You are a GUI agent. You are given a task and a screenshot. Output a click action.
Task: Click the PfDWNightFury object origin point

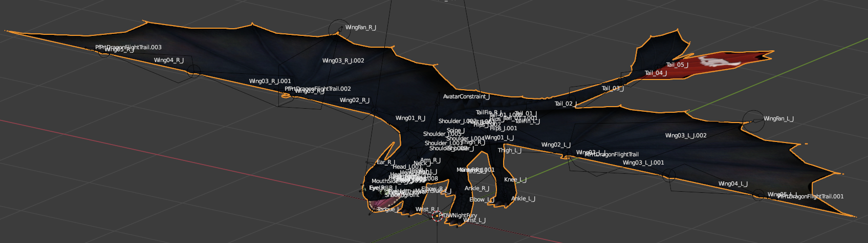pos(437,216)
